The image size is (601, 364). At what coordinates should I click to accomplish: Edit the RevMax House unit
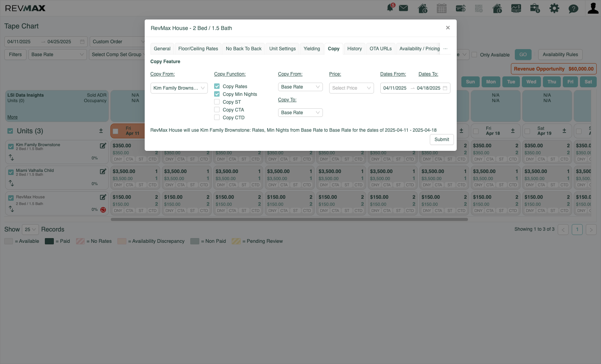[103, 197]
